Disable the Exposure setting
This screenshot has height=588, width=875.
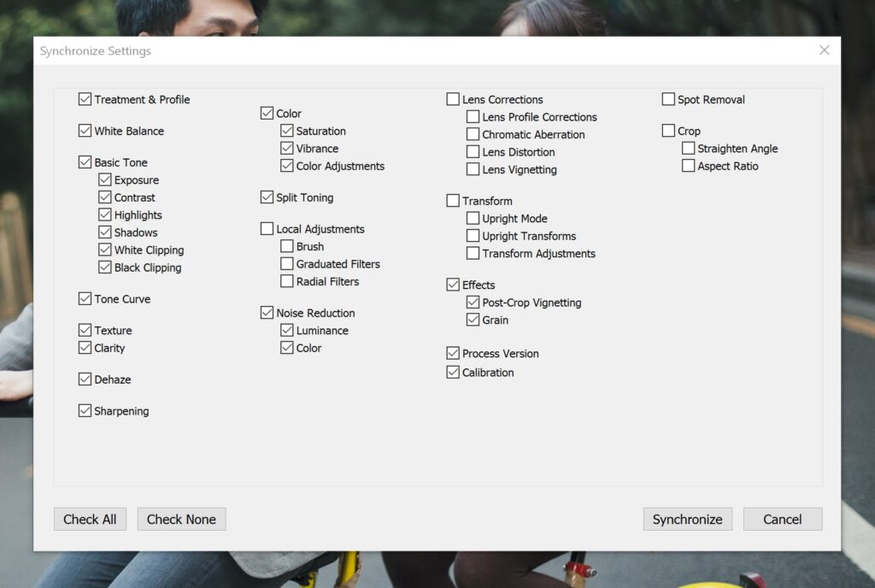tap(105, 179)
